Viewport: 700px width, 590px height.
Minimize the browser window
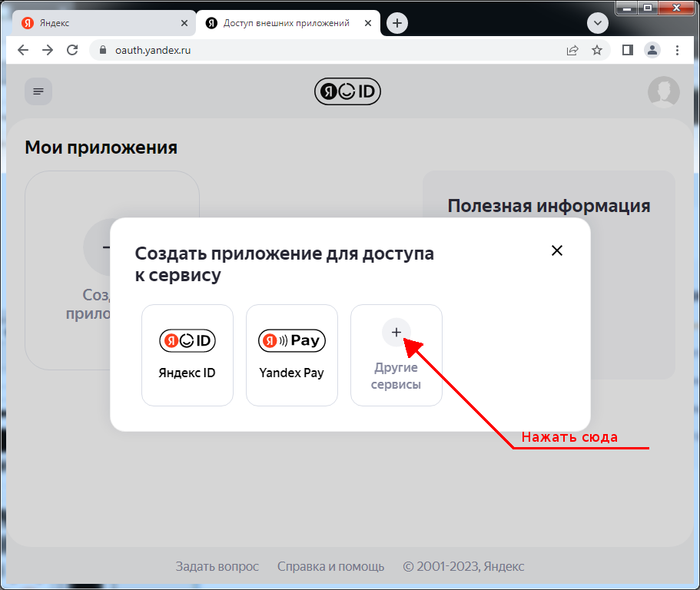click(x=627, y=8)
